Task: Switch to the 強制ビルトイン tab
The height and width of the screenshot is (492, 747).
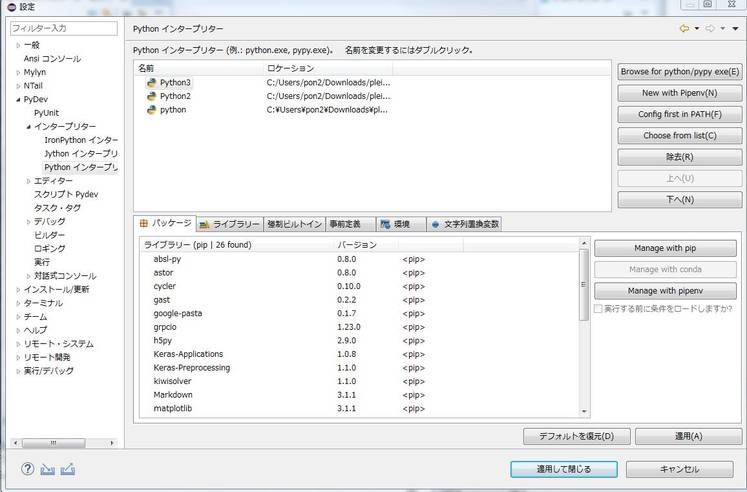Action: pyautogui.click(x=294, y=224)
